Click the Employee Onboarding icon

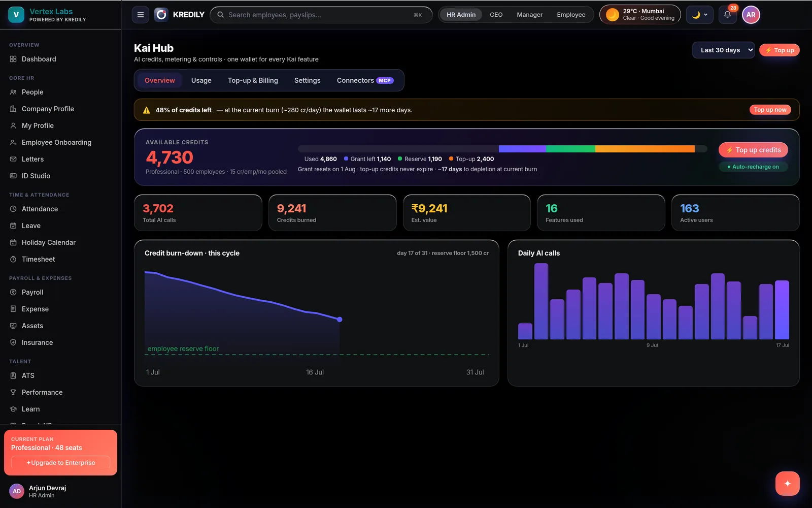tap(13, 142)
